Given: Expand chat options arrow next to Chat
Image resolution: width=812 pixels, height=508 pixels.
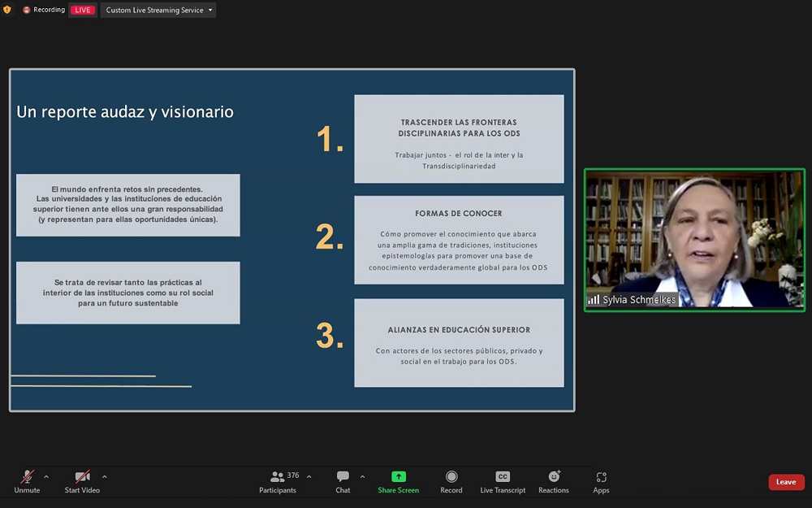Looking at the screenshot, I should click(362, 477).
